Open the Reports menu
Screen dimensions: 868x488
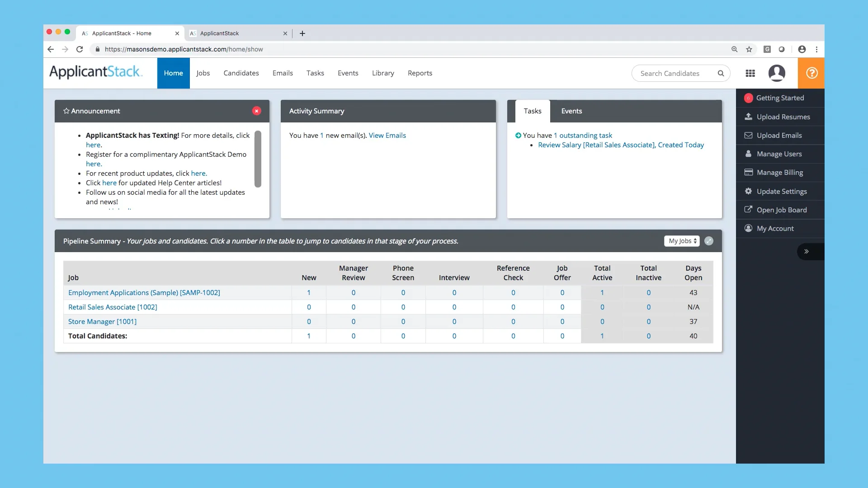[420, 73]
